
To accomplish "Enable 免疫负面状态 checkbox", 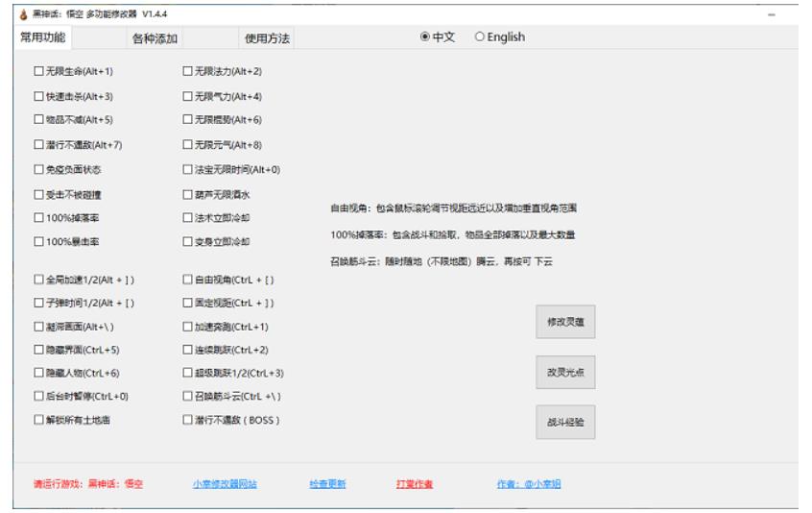I will (x=38, y=169).
